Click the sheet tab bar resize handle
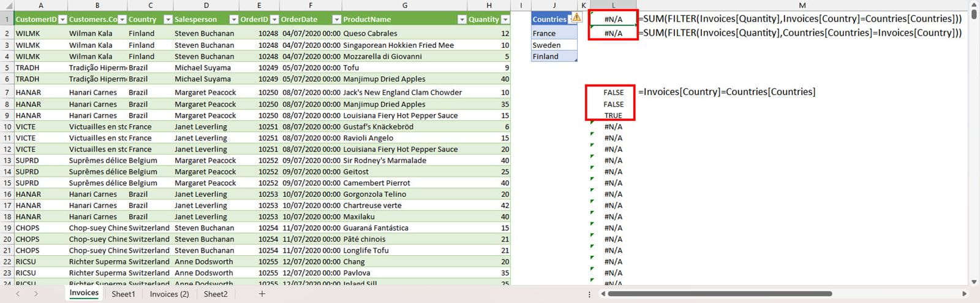Screen dimensions: 980x303 point(590,294)
